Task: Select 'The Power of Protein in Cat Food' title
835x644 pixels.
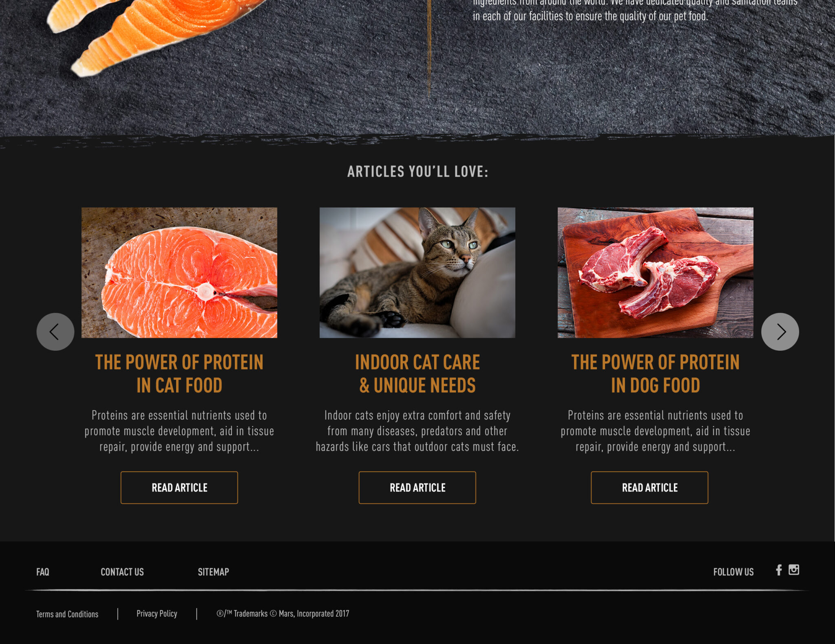Action: pyautogui.click(x=179, y=374)
